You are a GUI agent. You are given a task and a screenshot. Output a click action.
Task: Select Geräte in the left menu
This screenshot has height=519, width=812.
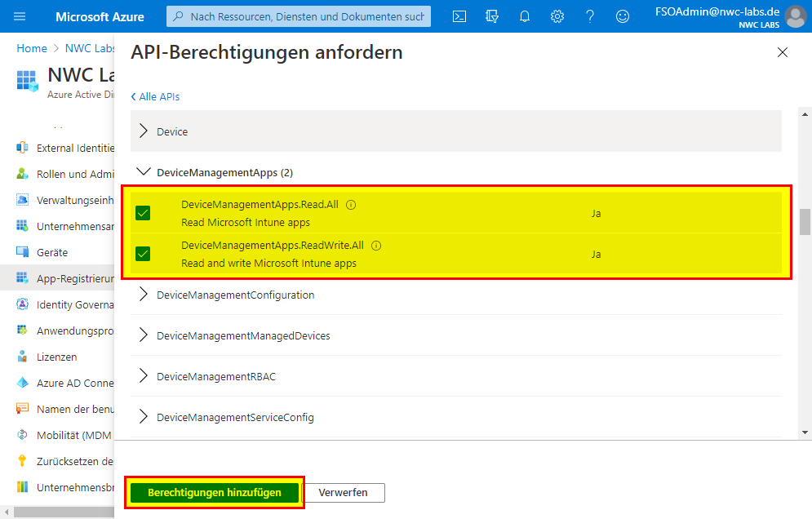point(52,252)
